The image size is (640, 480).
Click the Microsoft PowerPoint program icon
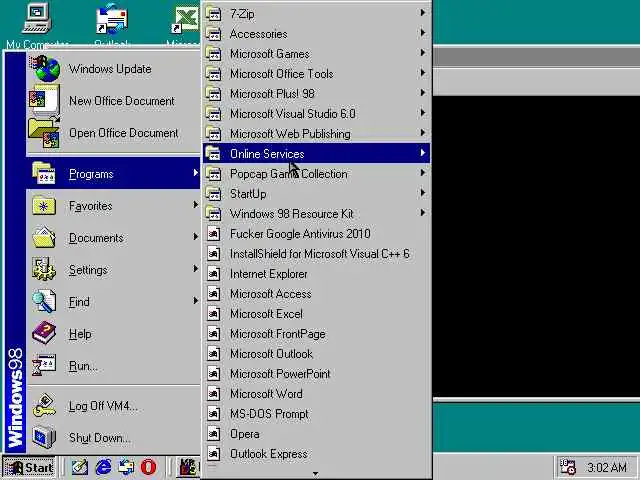[213, 373]
